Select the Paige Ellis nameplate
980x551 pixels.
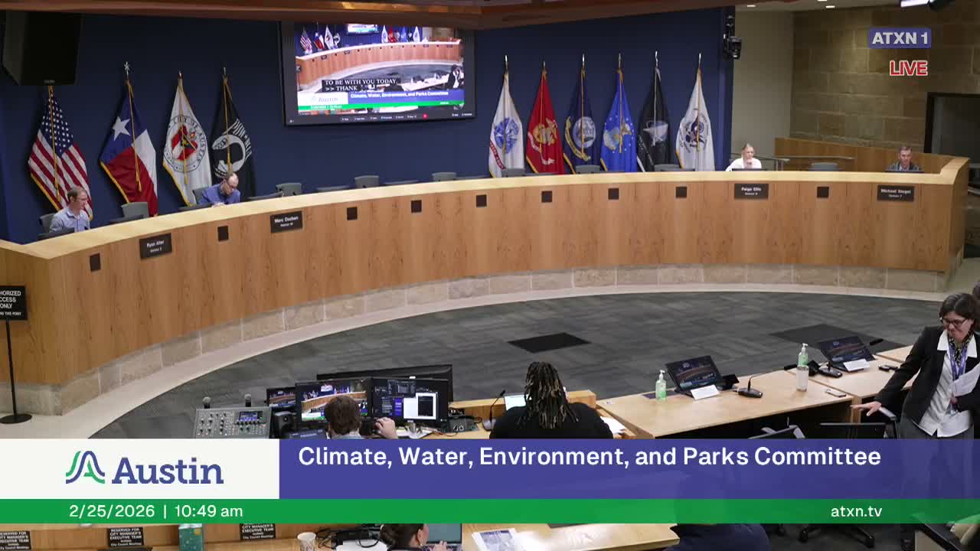(750, 191)
